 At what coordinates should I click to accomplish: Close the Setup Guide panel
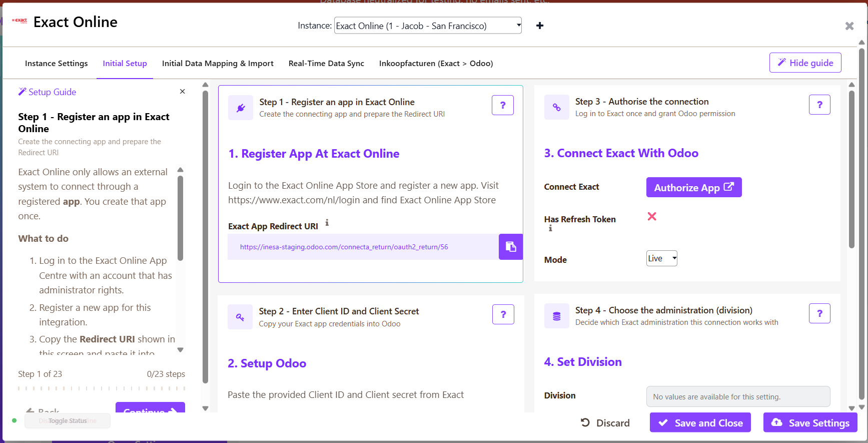[183, 91]
